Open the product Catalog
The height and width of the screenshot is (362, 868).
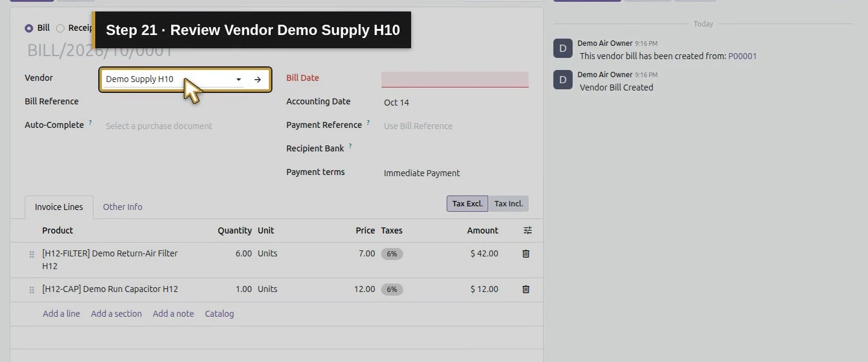[x=219, y=314]
